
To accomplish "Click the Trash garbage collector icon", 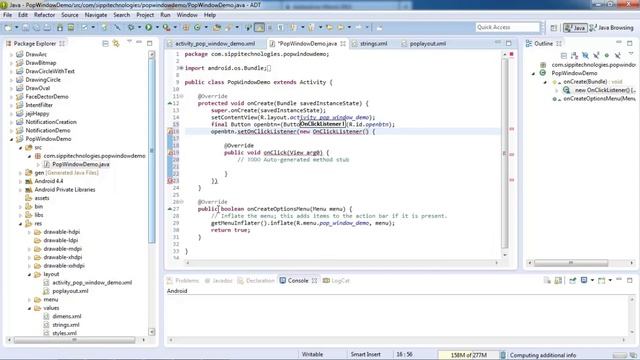I will [x=503, y=355].
